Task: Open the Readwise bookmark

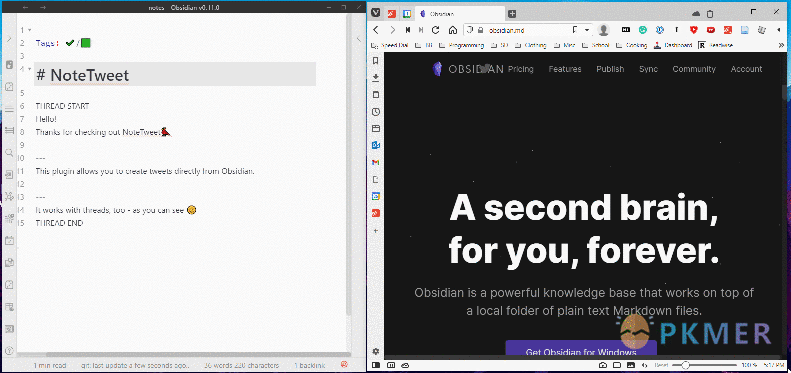Action: tap(716, 45)
